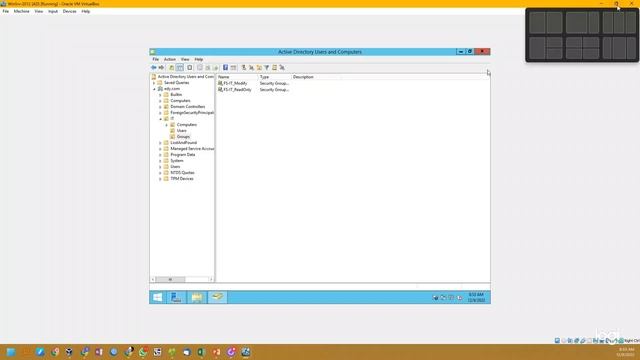This screenshot has height=360, width=640.
Task: Open Find objects toolbar icon
Action: (x=274, y=67)
